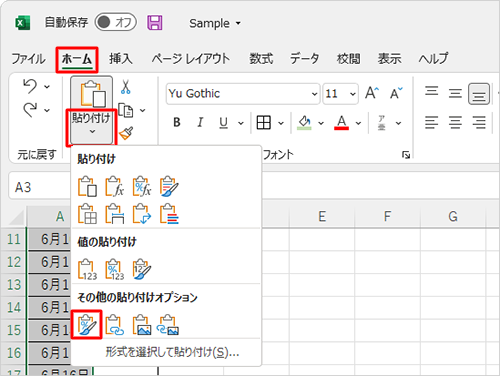The width and height of the screenshot is (500, 376).
Task: Click the Name Box showing A3
Action: [x=40, y=186]
